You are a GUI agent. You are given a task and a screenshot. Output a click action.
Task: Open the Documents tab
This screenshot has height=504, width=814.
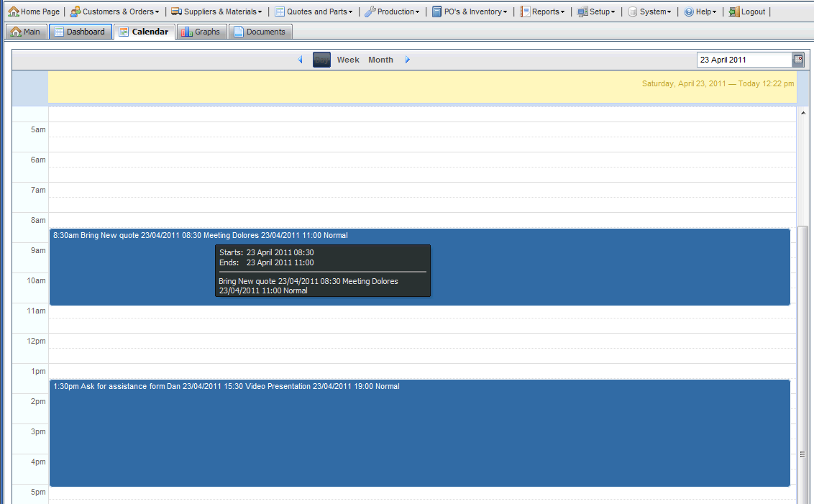pyautogui.click(x=261, y=32)
